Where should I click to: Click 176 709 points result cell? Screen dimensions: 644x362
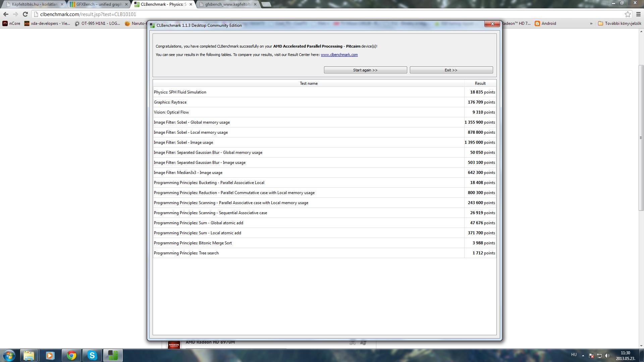(480, 102)
